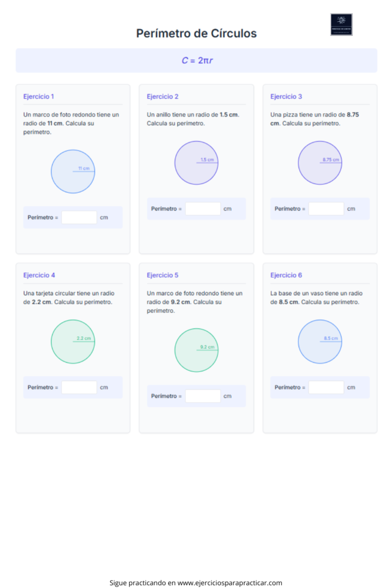Image resolution: width=392 pixels, height=588 pixels.
Task: Click the Ejercicio 5 heading
Action: tap(162, 275)
